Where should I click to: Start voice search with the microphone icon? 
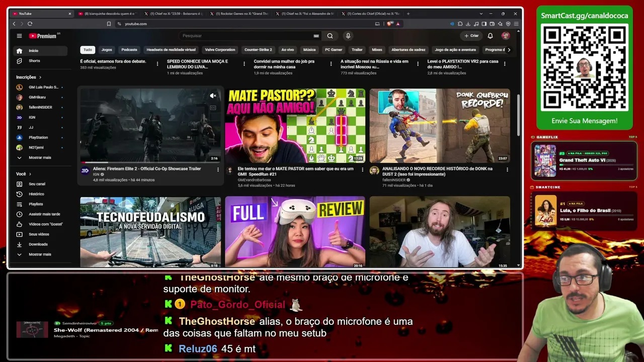click(348, 36)
